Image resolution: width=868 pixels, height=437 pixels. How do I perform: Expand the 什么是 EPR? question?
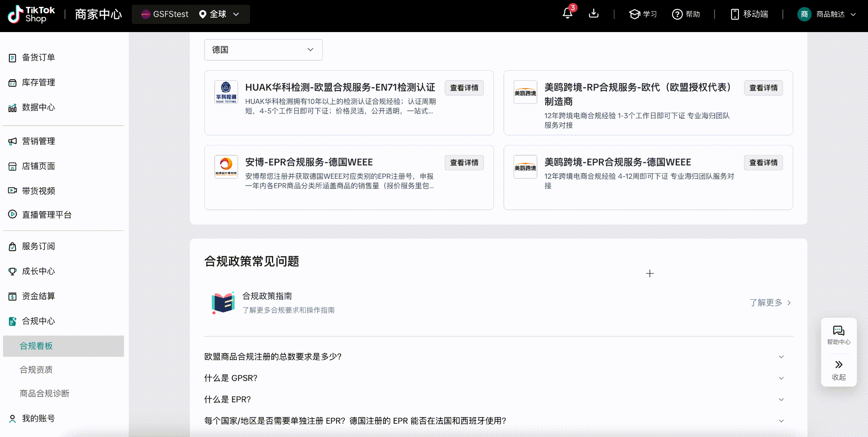(781, 399)
